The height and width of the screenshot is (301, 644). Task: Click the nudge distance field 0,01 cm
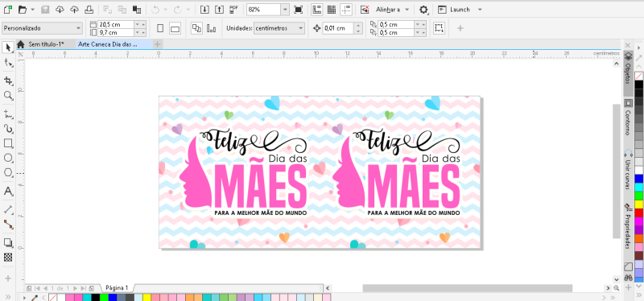tap(338, 28)
